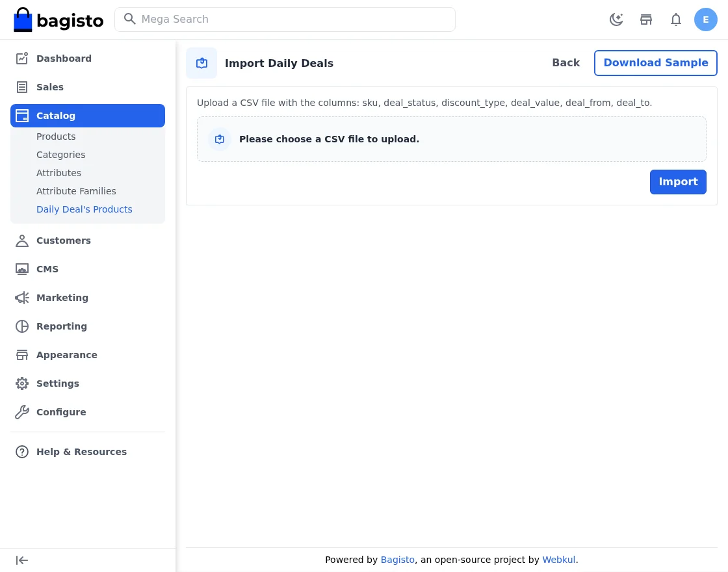This screenshot has height=572, width=728.
Task: Click the Dashboard chart icon
Action: click(22, 58)
